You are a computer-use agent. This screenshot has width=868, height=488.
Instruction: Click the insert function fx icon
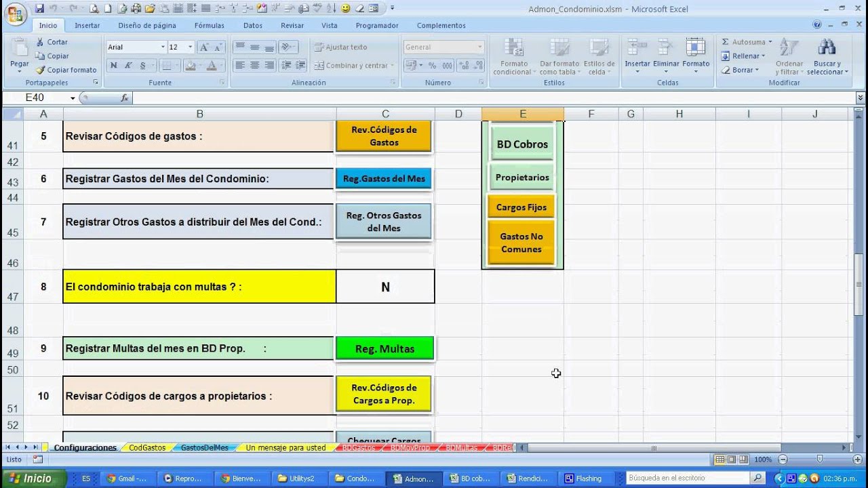point(125,98)
